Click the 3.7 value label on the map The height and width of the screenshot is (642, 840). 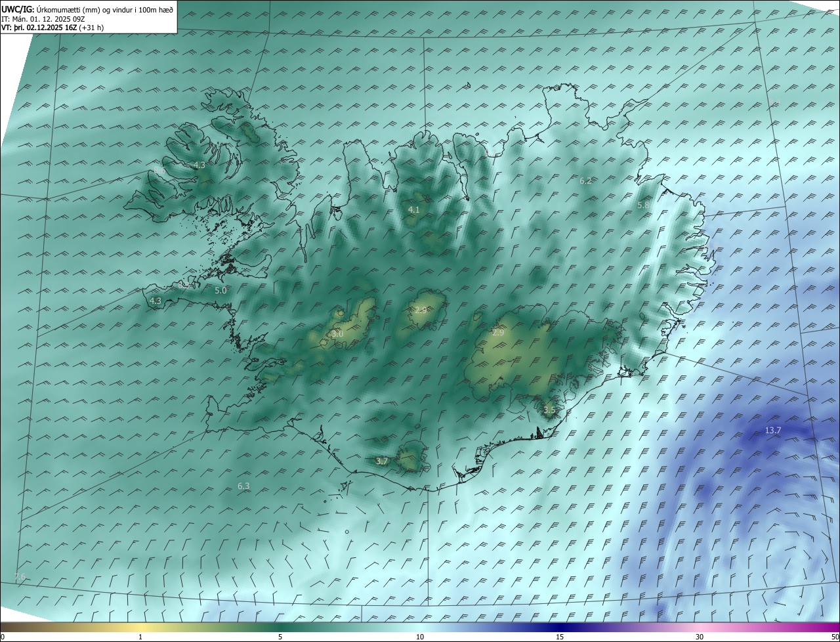[382, 461]
